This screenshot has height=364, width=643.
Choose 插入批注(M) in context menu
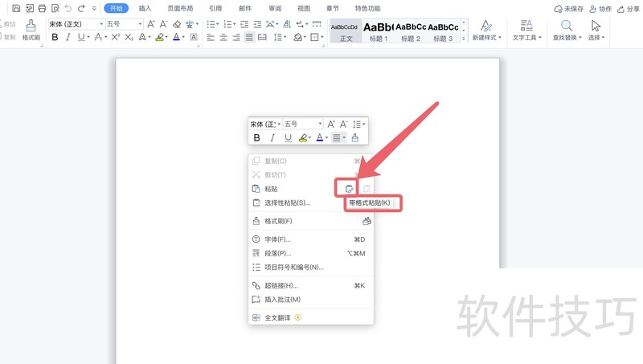coord(311,300)
